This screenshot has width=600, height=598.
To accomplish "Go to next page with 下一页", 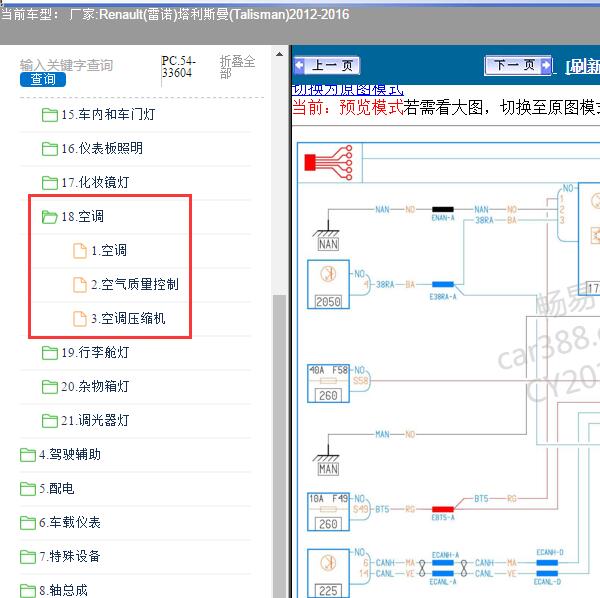I will 518,65.
